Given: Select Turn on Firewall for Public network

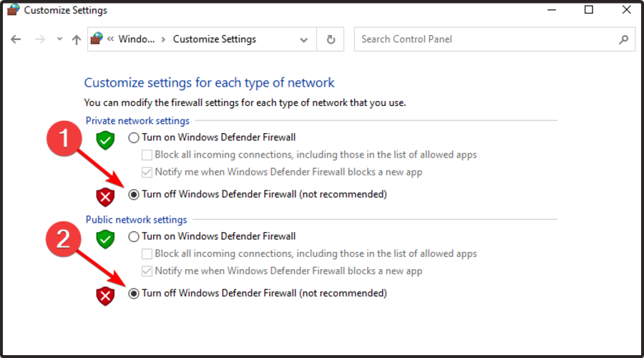Looking at the screenshot, I should click(x=134, y=236).
